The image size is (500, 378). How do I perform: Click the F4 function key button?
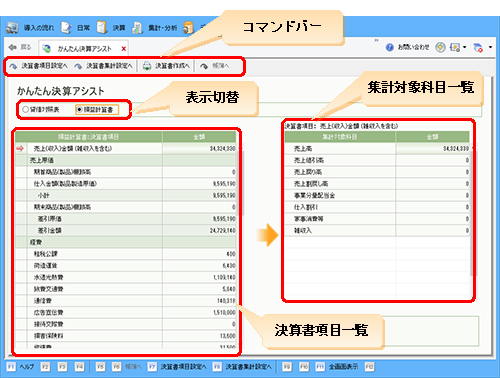point(79,367)
